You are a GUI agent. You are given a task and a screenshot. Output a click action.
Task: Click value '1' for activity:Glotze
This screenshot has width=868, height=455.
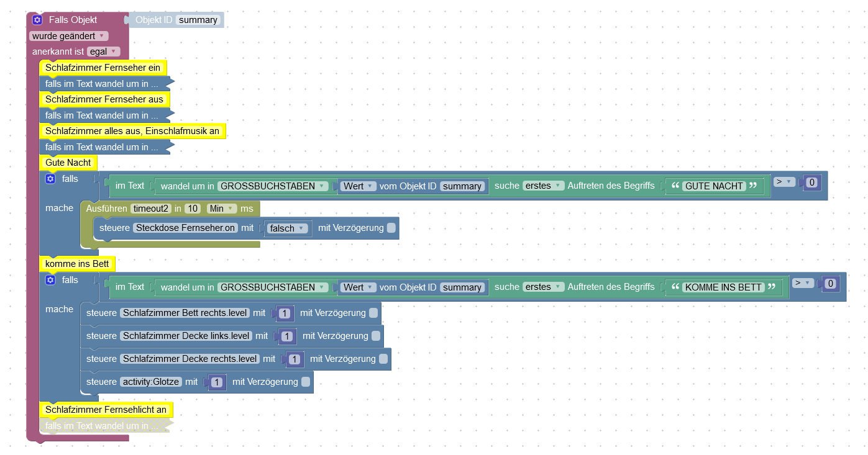tap(217, 382)
